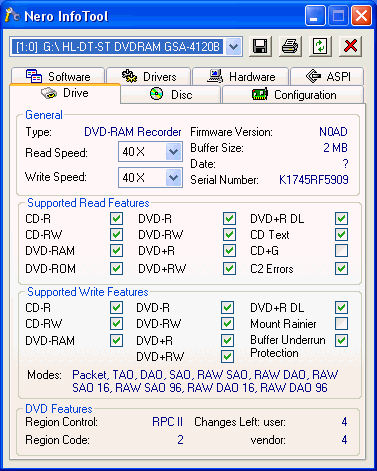Click the DVD-RAM Recorder type value
This screenshot has width=377, height=471.
click(x=133, y=132)
